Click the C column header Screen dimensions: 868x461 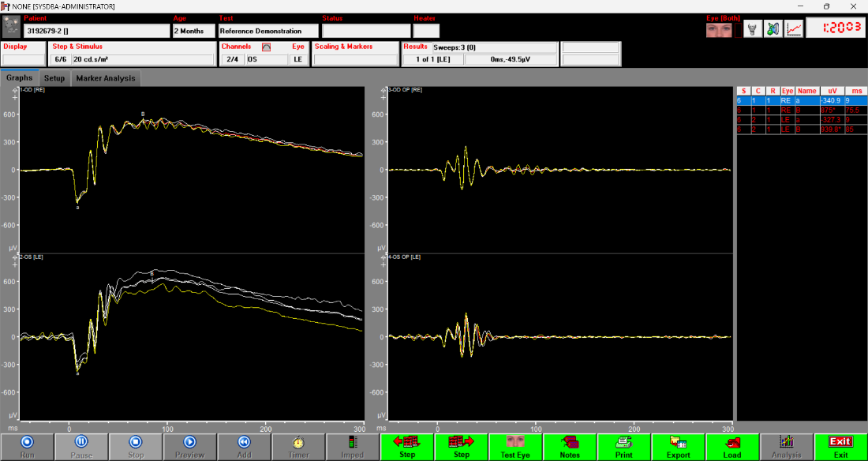(758, 92)
